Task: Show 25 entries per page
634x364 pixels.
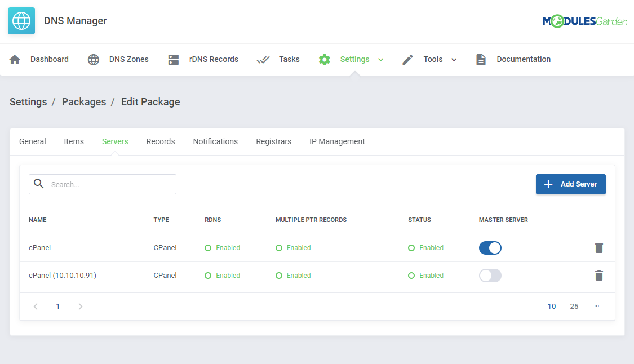Action: (574, 306)
